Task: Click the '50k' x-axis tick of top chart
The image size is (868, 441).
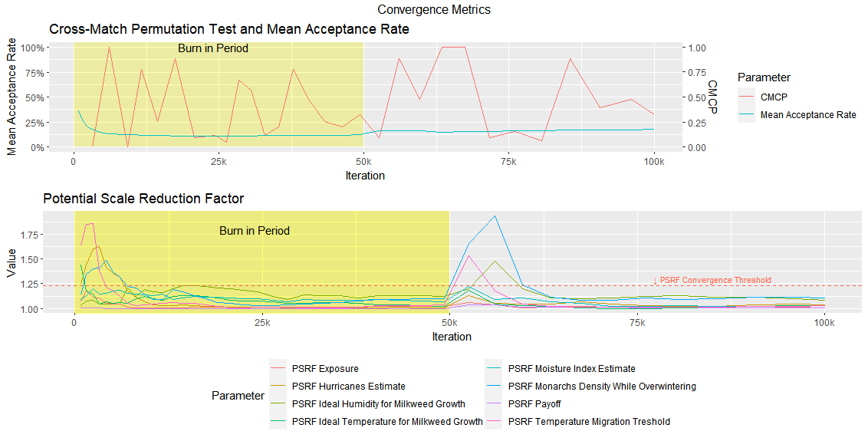Action: coord(363,162)
